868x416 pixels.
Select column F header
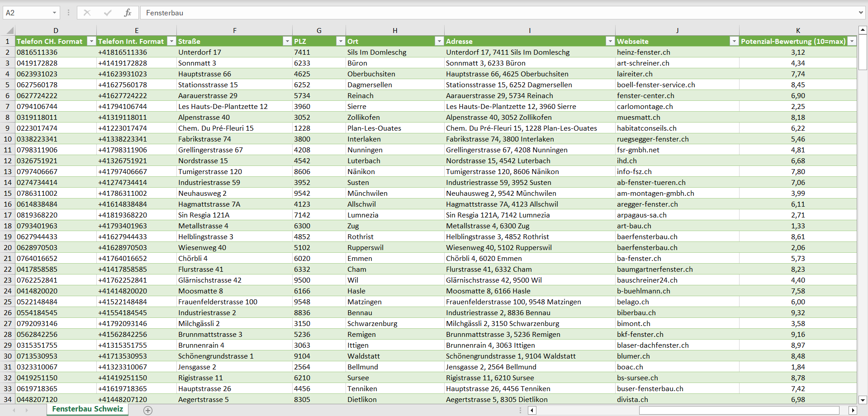[x=234, y=30]
